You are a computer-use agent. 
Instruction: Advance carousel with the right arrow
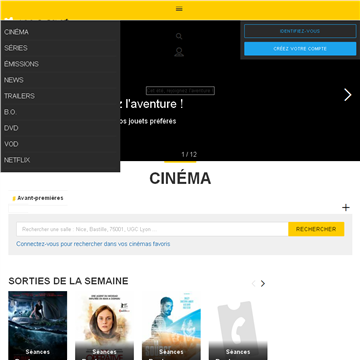pyautogui.click(x=348, y=95)
